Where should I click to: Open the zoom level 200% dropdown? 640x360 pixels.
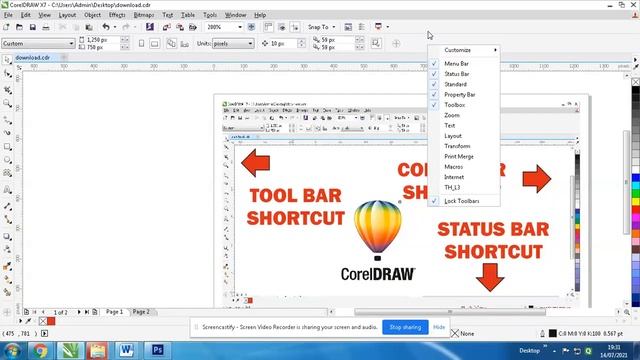[240, 27]
